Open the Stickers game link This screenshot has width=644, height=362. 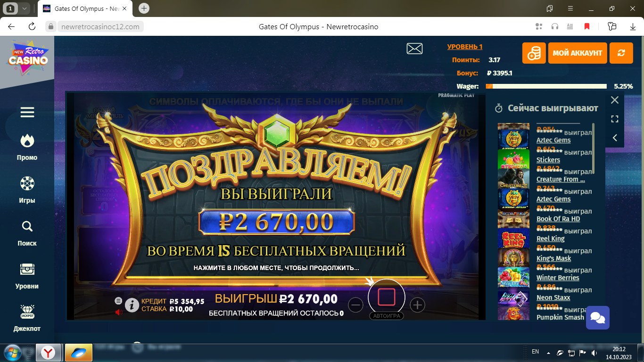pyautogui.click(x=548, y=160)
